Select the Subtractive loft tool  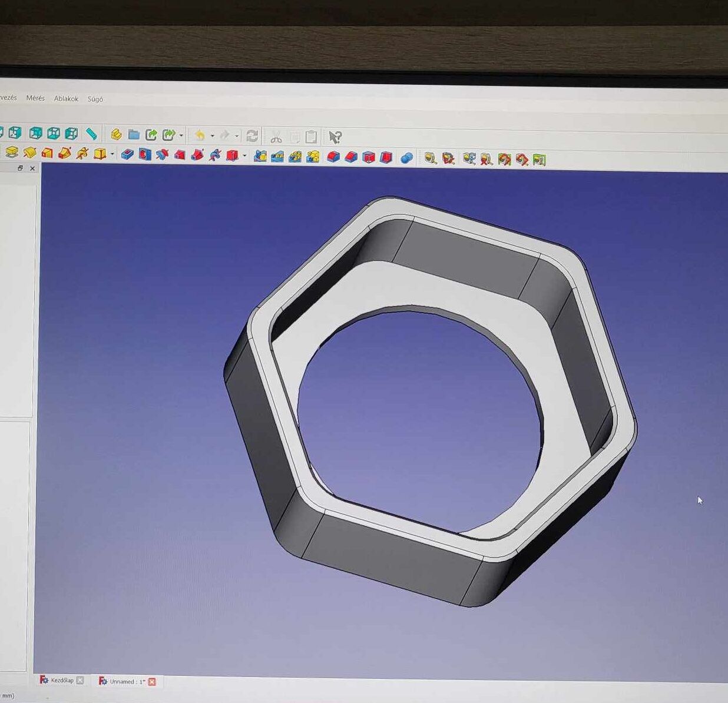(180, 155)
